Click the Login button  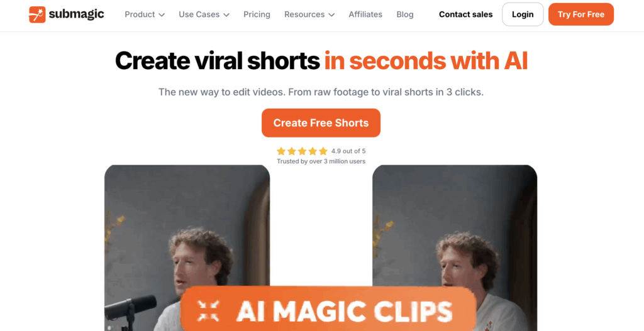[x=523, y=14]
